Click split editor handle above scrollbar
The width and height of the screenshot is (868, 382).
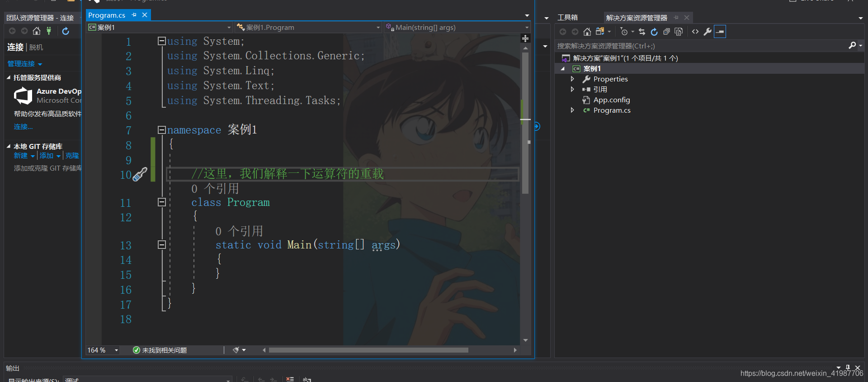[x=525, y=38]
